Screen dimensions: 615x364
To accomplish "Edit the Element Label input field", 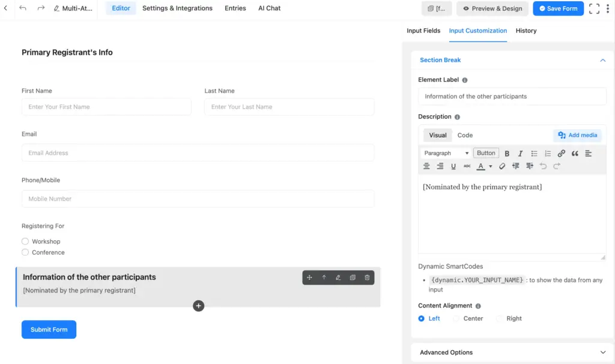I will click(x=512, y=97).
